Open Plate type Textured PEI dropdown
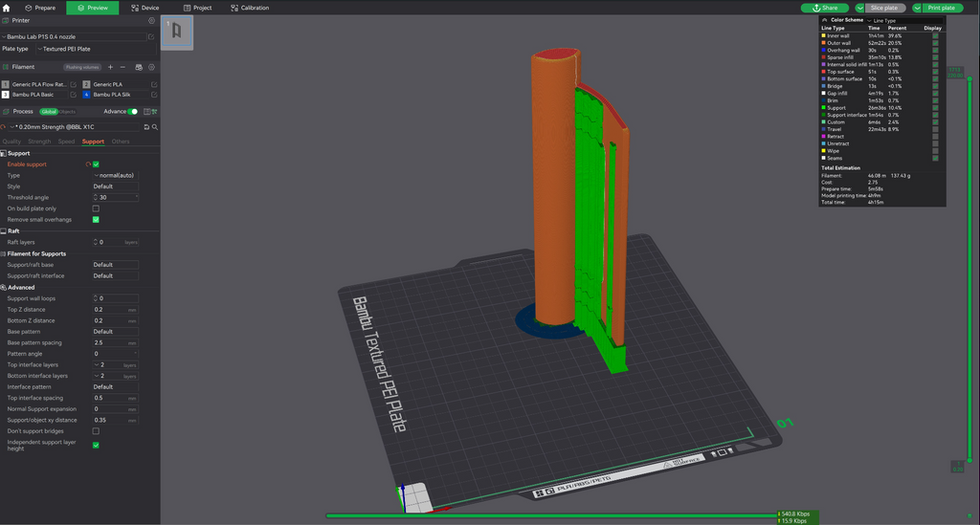Image resolution: width=980 pixels, height=525 pixels. pyautogui.click(x=97, y=49)
